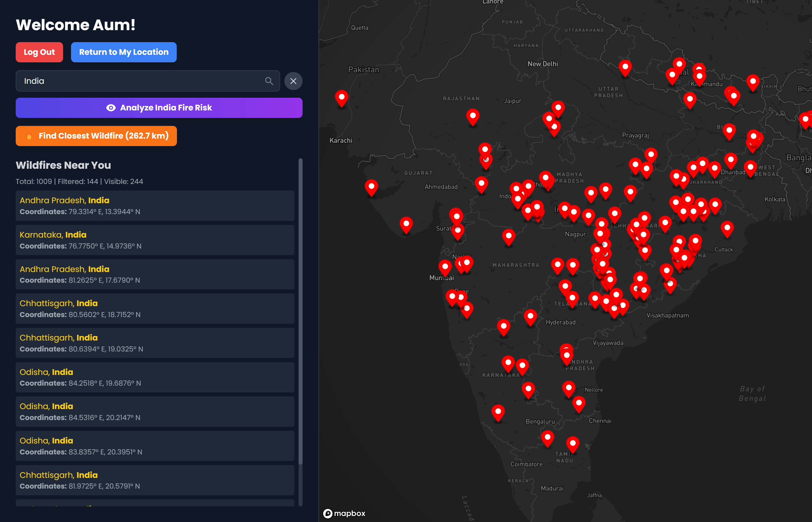
Task: Open Karnataka wildfire at 76.7750° E
Action: [x=155, y=240]
